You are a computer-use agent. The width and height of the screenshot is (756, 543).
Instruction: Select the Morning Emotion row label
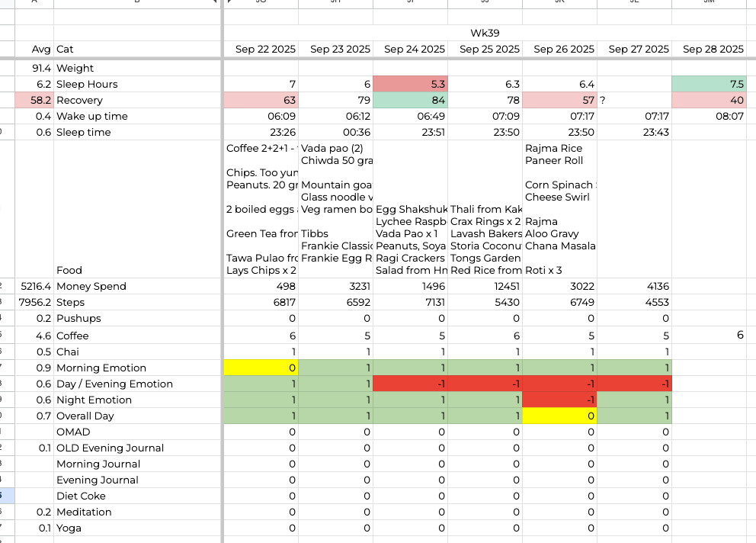(x=137, y=368)
